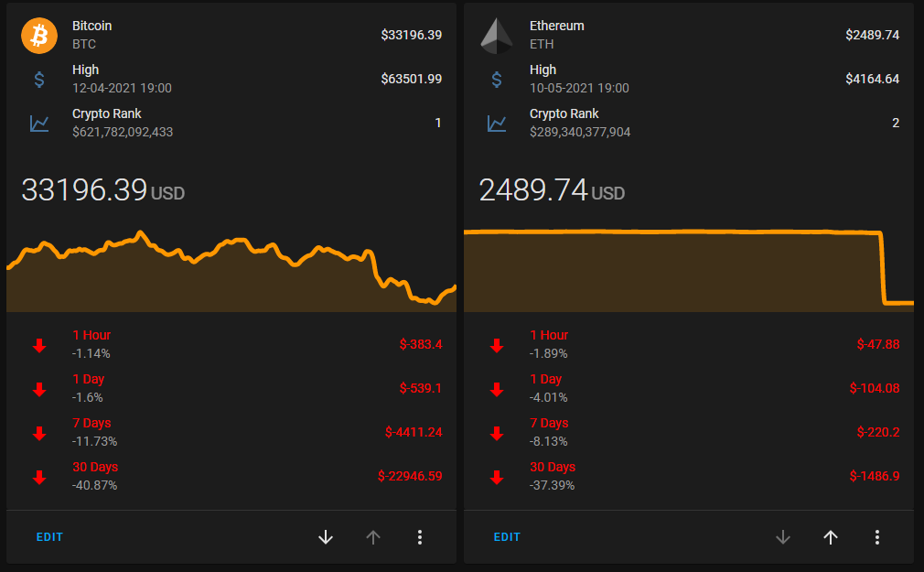Click the $33196.39 price in Bitcoin header row
The width and height of the screenshot is (924, 572).
[412, 36]
